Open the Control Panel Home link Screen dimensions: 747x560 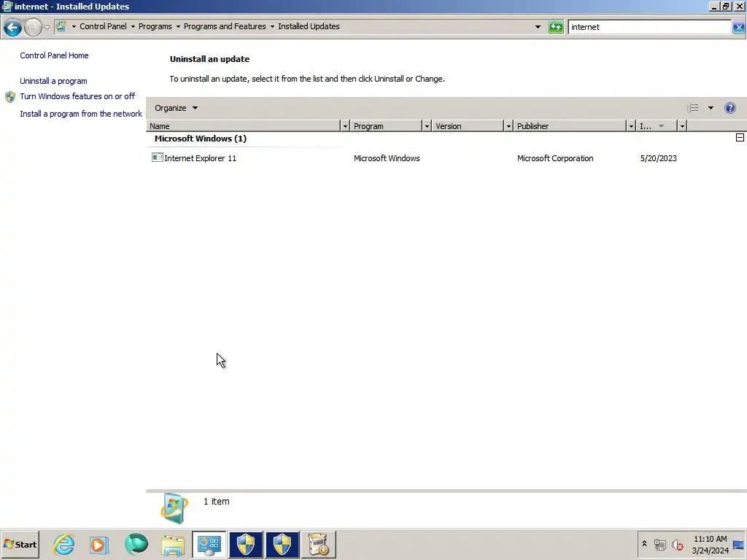54,55
